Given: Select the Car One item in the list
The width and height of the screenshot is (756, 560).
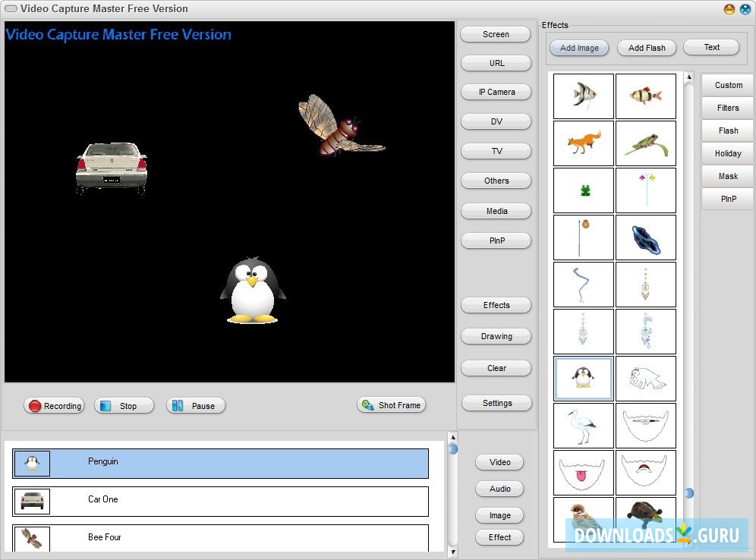Looking at the screenshot, I should click(x=220, y=500).
